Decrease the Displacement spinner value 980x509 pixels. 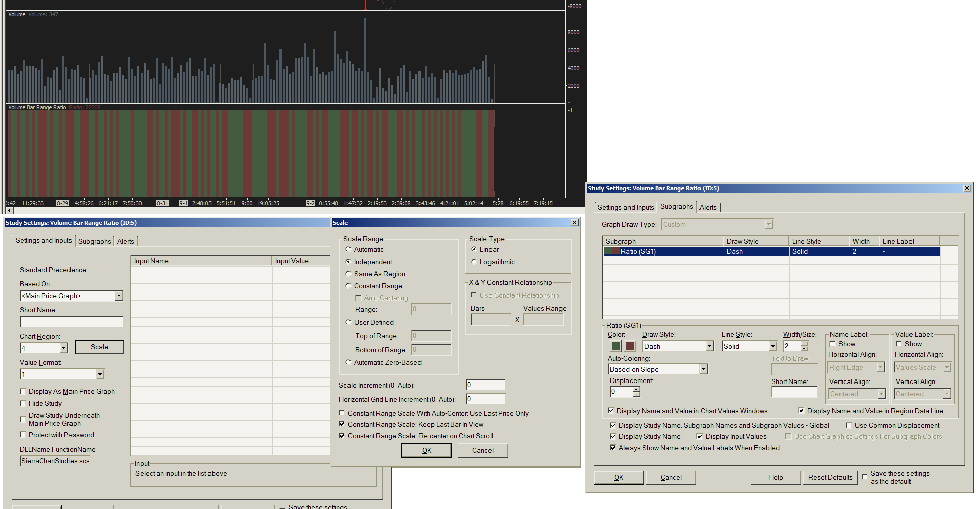(x=636, y=394)
